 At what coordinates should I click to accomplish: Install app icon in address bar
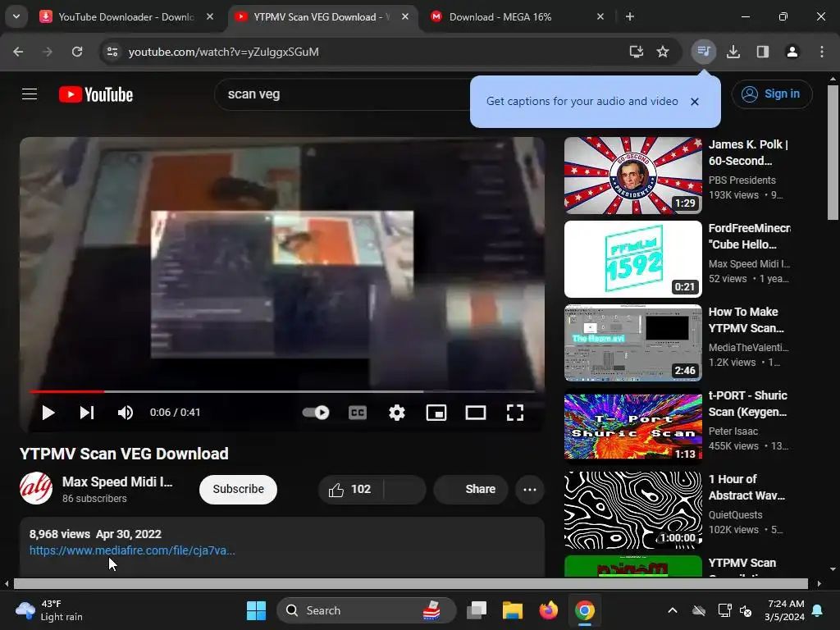click(x=636, y=52)
